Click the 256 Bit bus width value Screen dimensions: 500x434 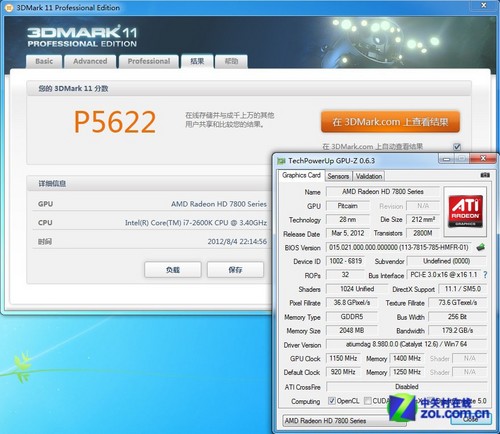(458, 317)
